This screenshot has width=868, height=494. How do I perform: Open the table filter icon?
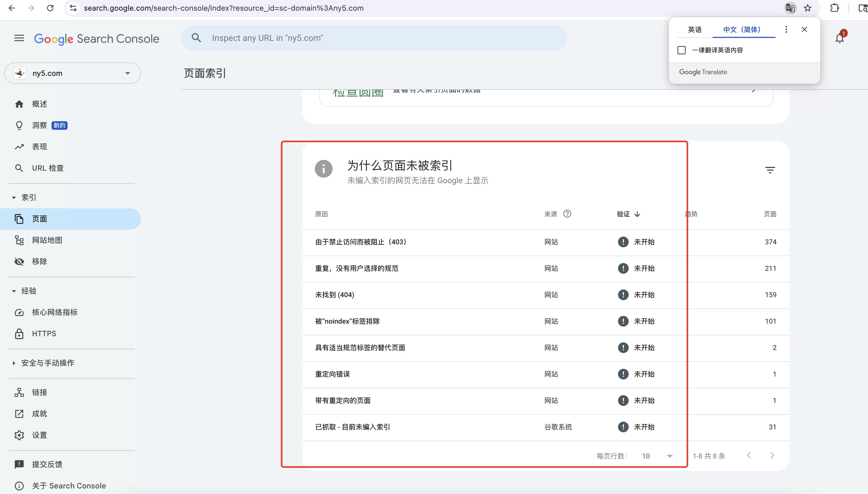coord(770,170)
